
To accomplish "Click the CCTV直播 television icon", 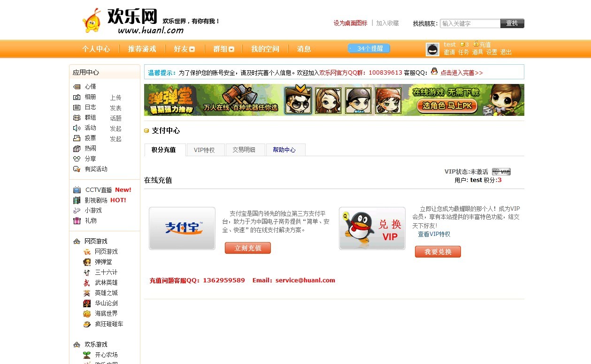I will click(x=77, y=190).
